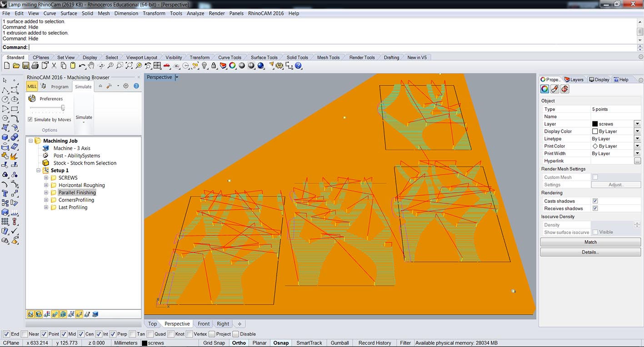The height and width of the screenshot is (347, 644).
Task: Switch to the Curve Tools toolbar tab
Action: (230, 57)
